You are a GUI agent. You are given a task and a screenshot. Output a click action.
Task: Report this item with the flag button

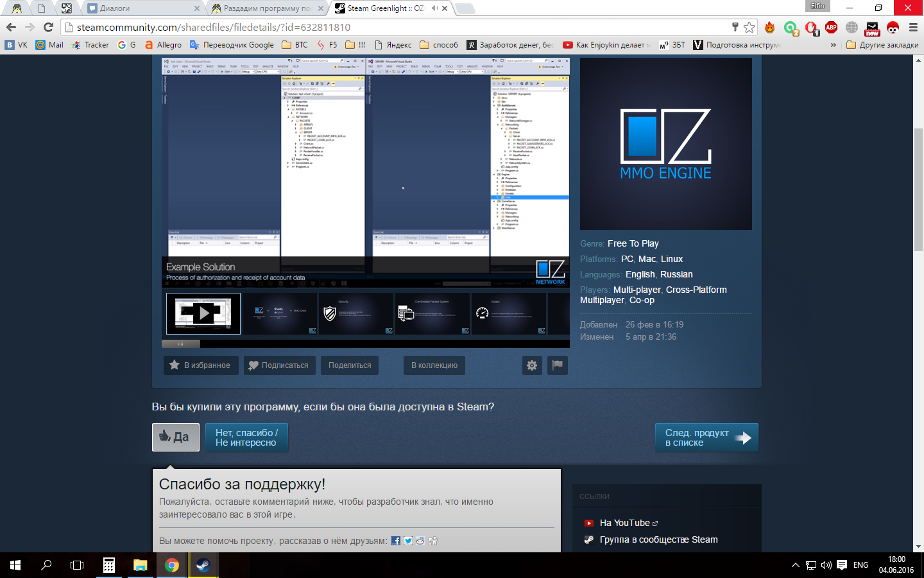(558, 365)
